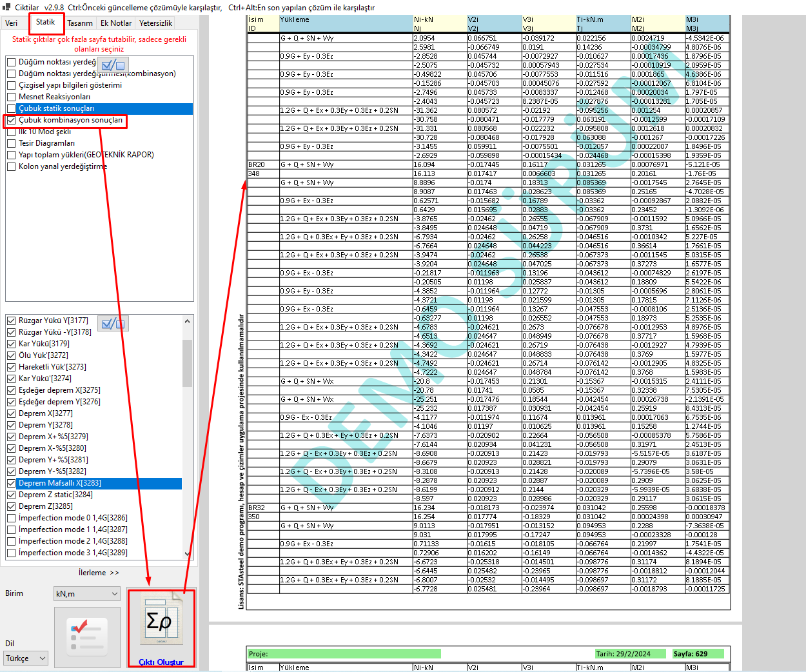
Task: Click select-all toggle icon in static outputs list
Action: (x=113, y=65)
